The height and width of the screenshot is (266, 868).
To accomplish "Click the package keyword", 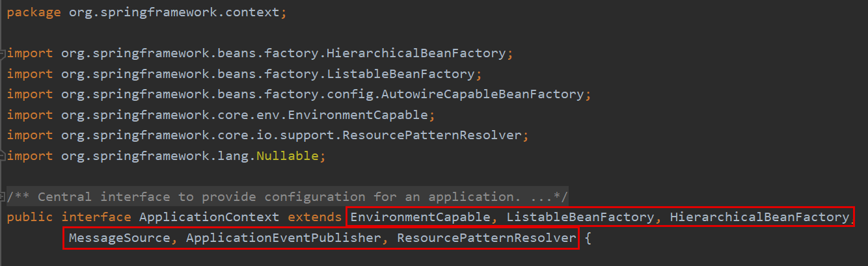I will click(x=34, y=13).
